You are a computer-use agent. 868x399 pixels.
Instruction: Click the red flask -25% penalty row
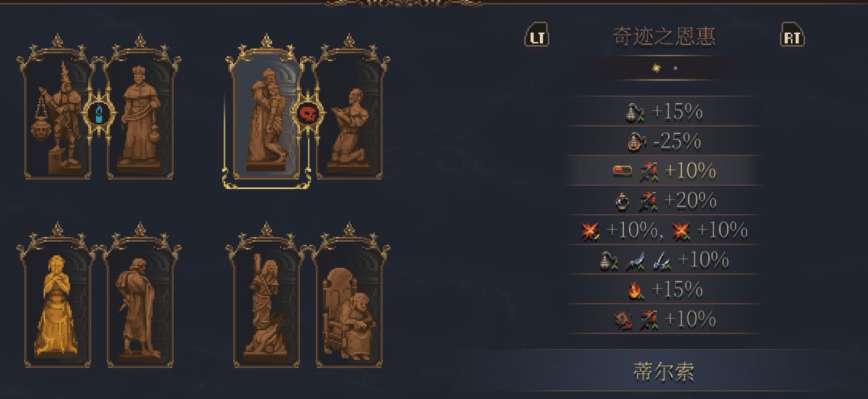coord(663,141)
